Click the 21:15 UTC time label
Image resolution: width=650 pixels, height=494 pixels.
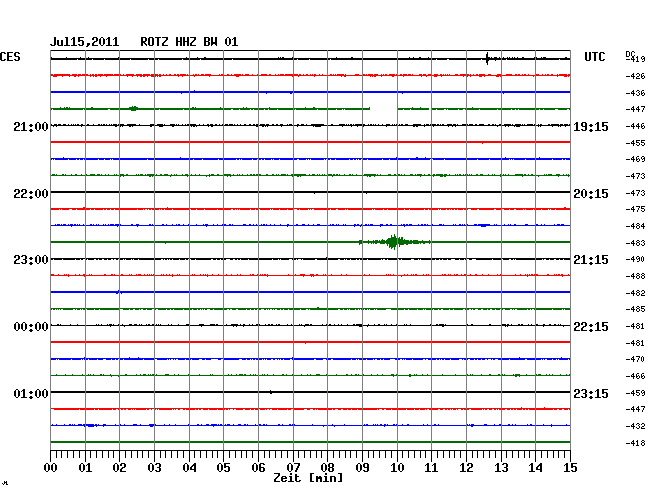[x=591, y=260]
